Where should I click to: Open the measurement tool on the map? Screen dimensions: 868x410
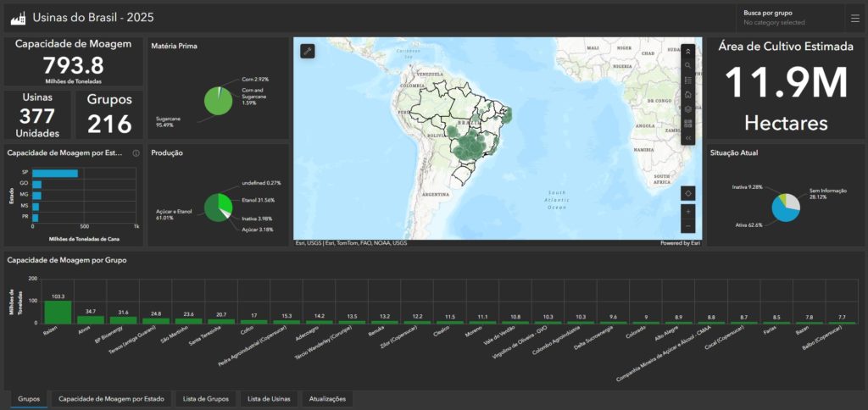[x=308, y=52]
